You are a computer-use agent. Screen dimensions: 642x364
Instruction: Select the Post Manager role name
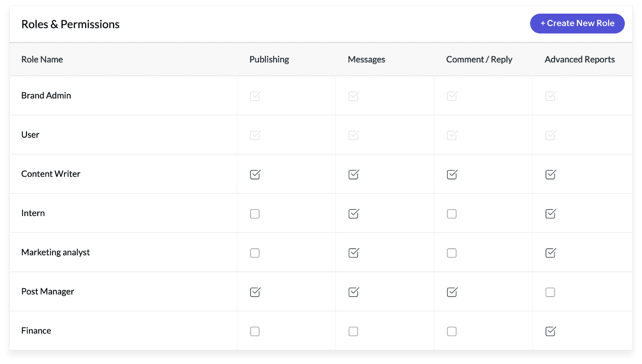point(48,292)
